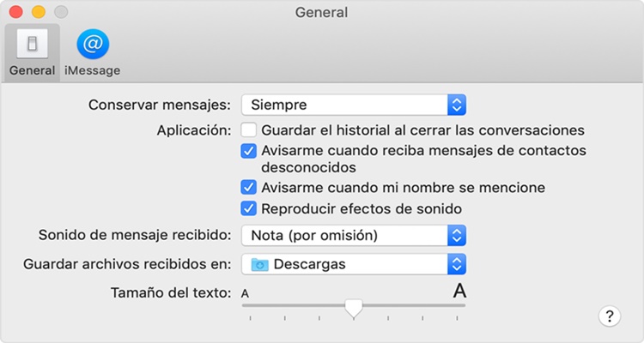The image size is (644, 343).
Task: Click the blue Descargas folder icon
Action: [258, 264]
